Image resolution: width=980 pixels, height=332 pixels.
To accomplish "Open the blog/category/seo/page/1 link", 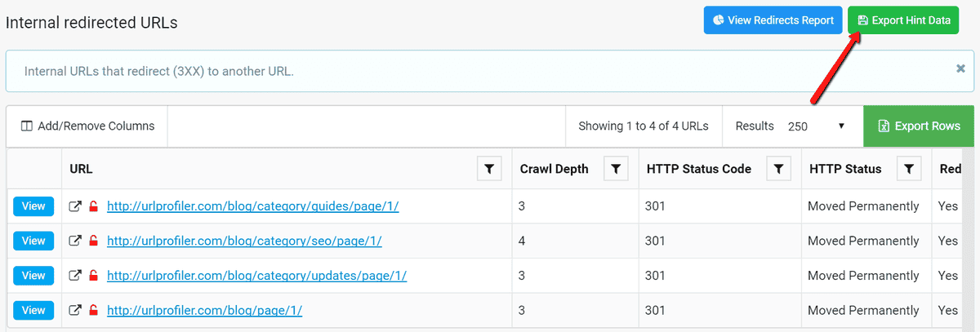I will 244,241.
